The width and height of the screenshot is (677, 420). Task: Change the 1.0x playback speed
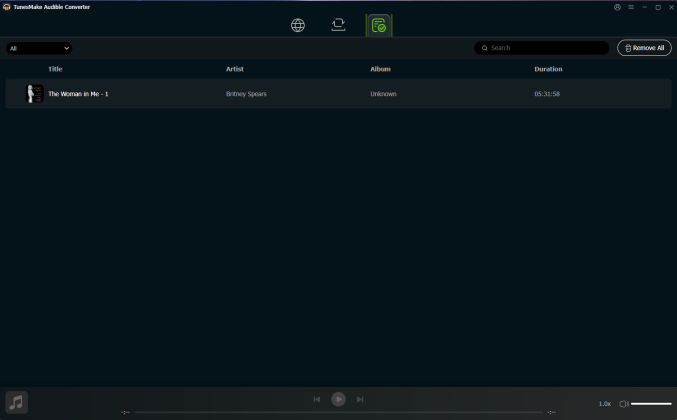point(604,404)
